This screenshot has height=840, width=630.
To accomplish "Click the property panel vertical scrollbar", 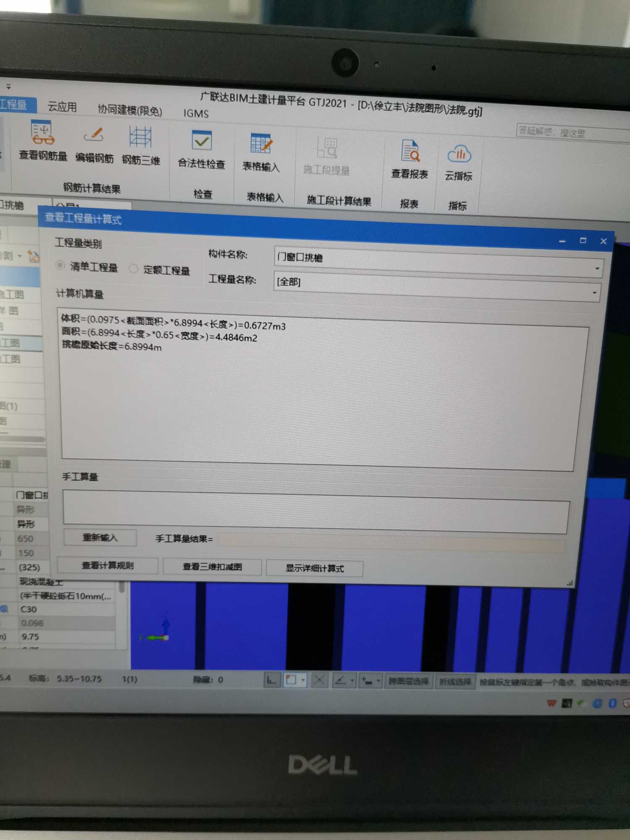I will [x=122, y=586].
